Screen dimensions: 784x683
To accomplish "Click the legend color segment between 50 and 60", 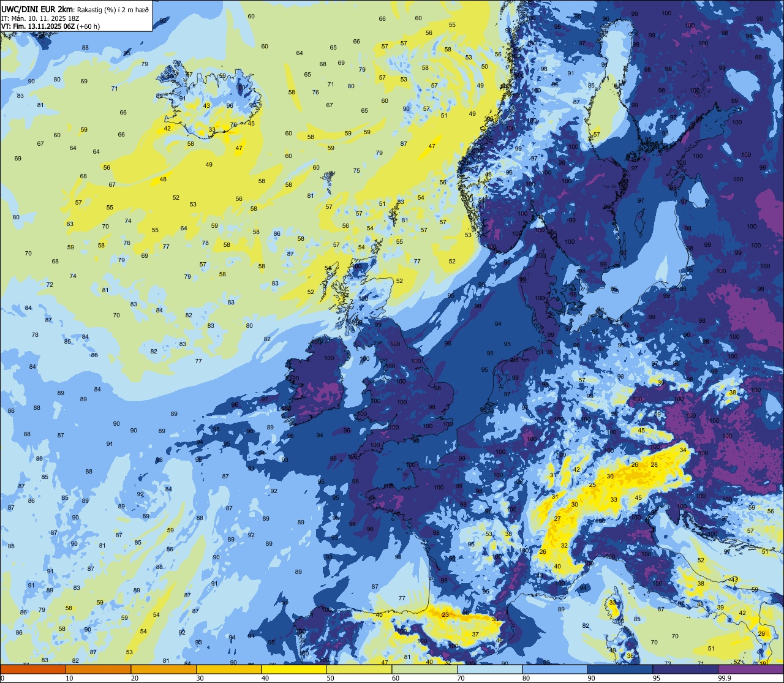I will point(359,669).
